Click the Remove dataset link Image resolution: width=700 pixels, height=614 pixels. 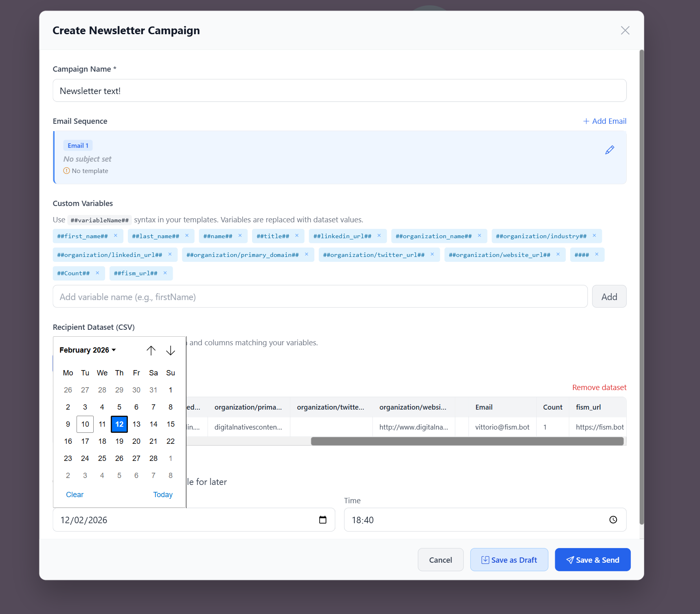click(x=599, y=387)
